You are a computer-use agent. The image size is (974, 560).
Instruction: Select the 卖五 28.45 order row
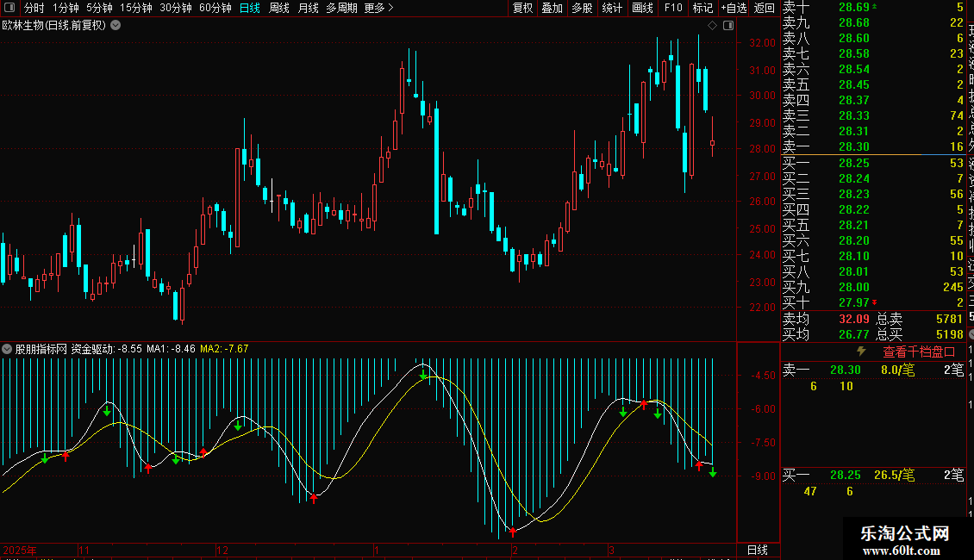click(873, 84)
